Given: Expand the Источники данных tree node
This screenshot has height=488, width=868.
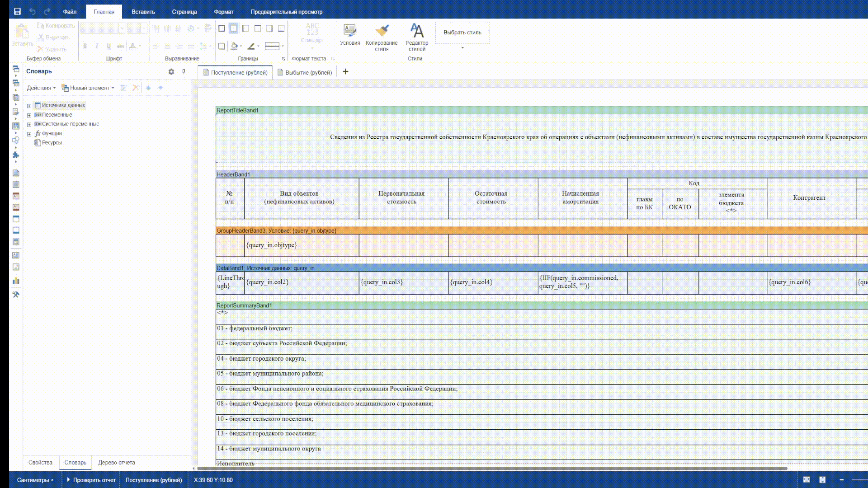Looking at the screenshot, I should tap(29, 106).
